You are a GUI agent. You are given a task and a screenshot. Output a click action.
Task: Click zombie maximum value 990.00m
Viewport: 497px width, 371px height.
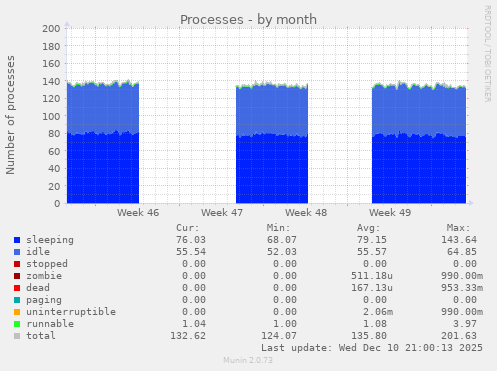click(x=462, y=276)
